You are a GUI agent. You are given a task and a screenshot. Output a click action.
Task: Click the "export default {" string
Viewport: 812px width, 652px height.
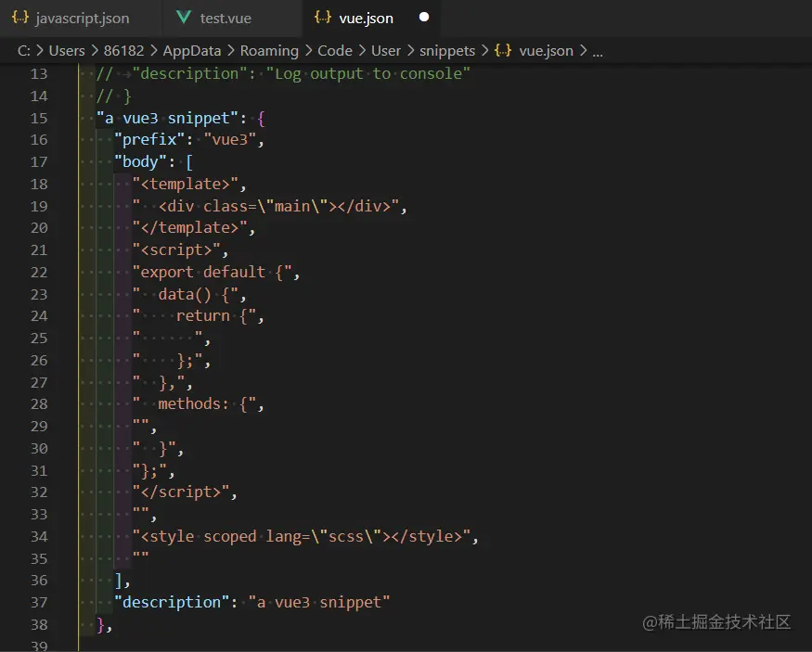tap(212, 272)
